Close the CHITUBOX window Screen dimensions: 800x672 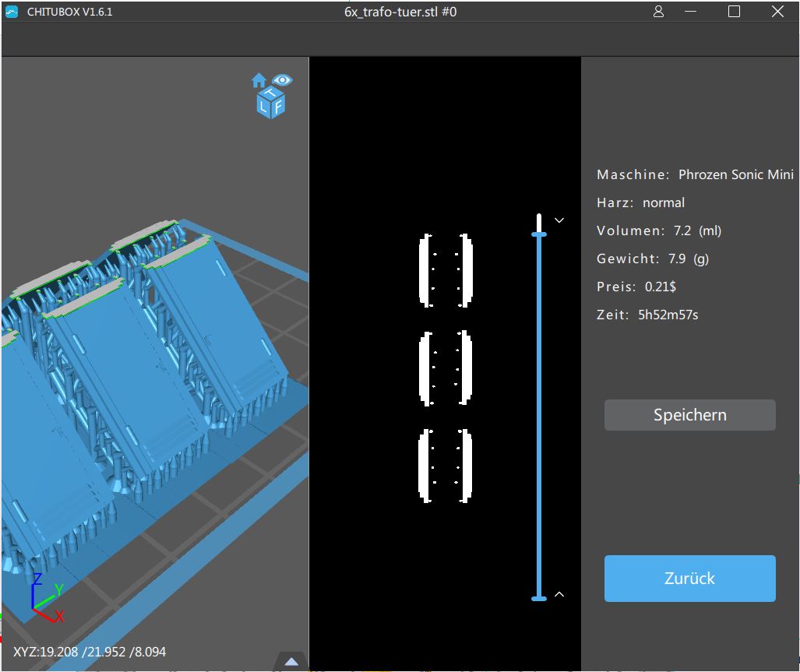pyautogui.click(x=777, y=11)
